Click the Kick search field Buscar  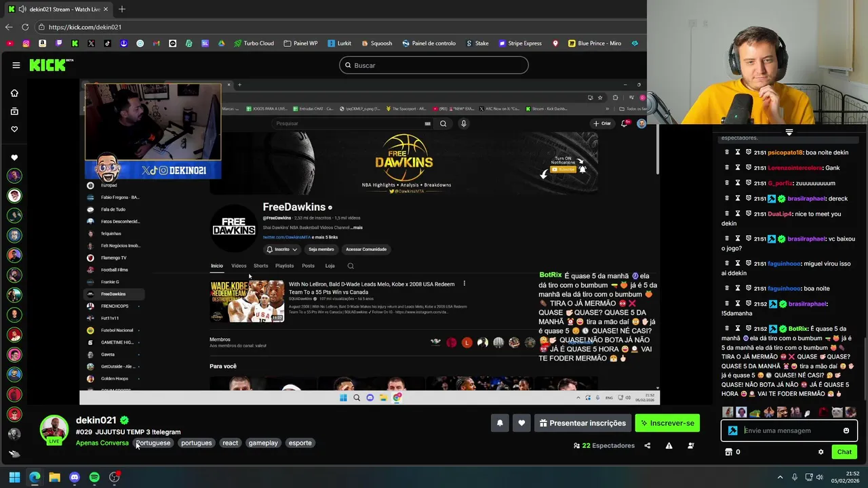[434, 65]
